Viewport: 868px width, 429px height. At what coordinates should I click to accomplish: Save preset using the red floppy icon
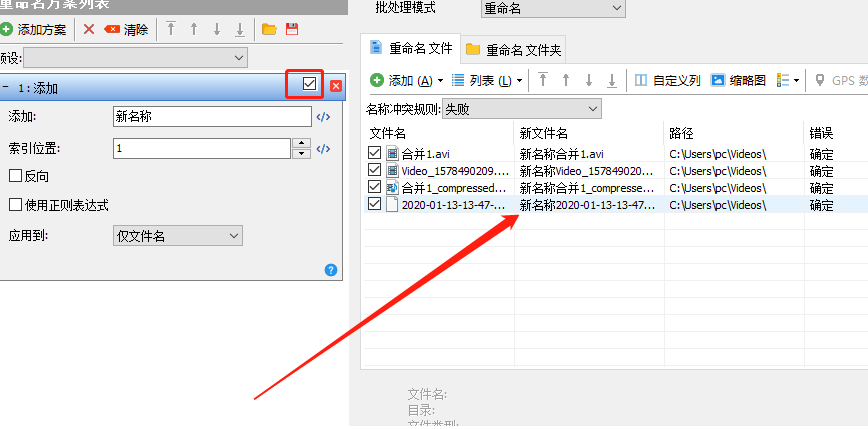pyautogui.click(x=292, y=29)
